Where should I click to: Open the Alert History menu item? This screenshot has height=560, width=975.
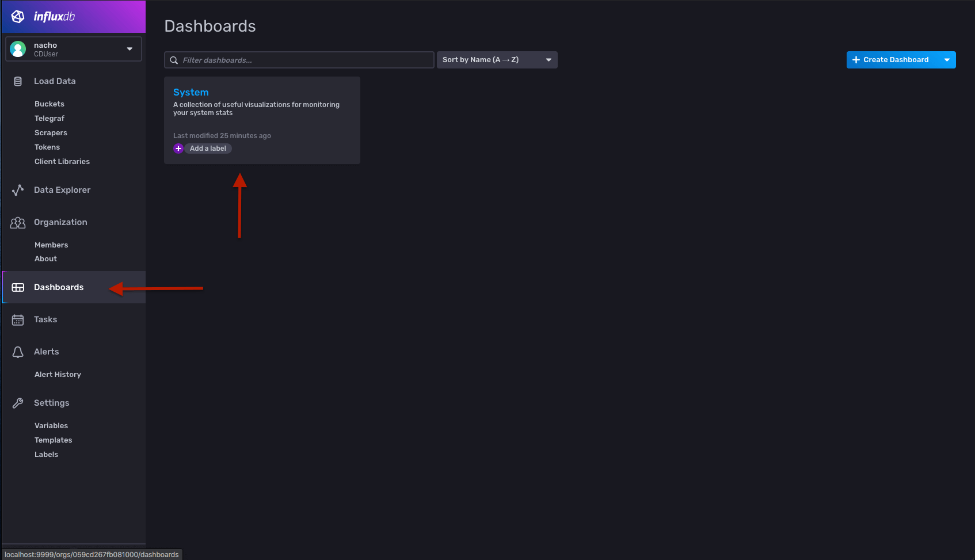58,375
